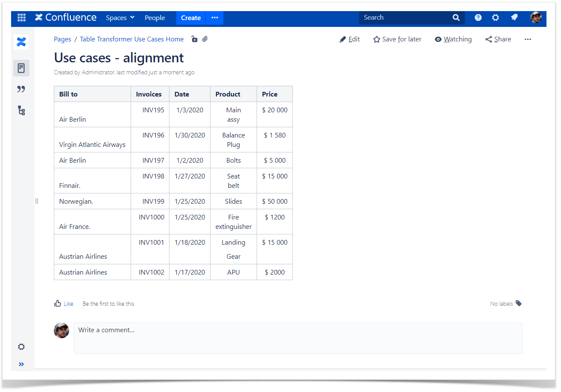Viewport: 561px width, 392px height.
Task: Click the Invoices column header
Action: pos(150,94)
